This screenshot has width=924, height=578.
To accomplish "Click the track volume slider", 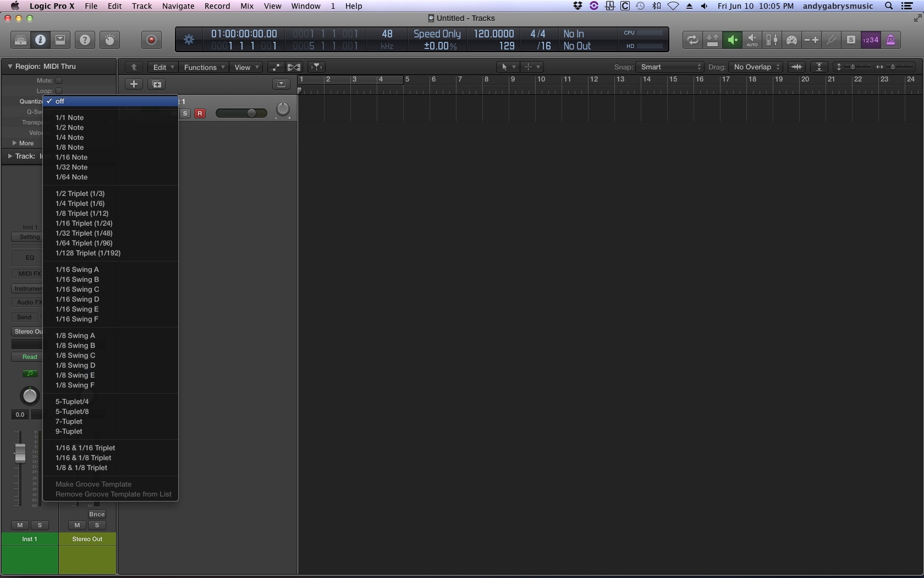I will (241, 113).
